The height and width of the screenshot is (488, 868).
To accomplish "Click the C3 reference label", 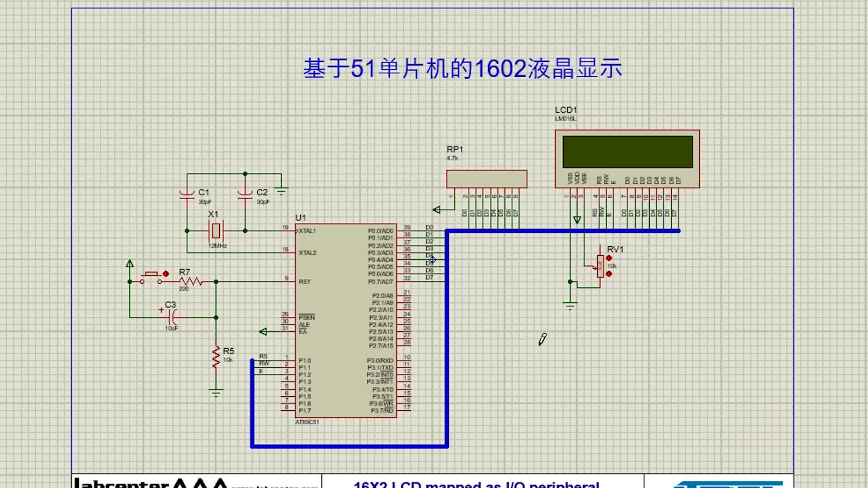I will pyautogui.click(x=170, y=305).
